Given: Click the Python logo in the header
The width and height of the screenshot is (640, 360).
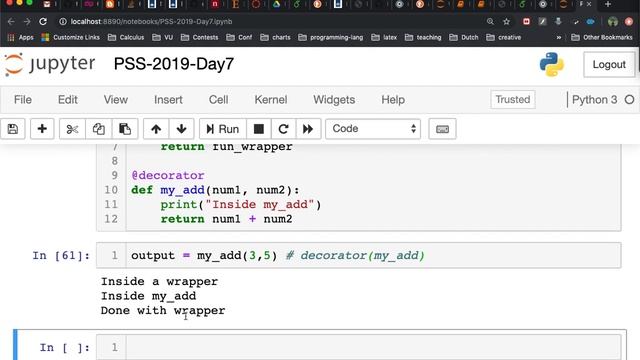Looking at the screenshot, I should [551, 64].
